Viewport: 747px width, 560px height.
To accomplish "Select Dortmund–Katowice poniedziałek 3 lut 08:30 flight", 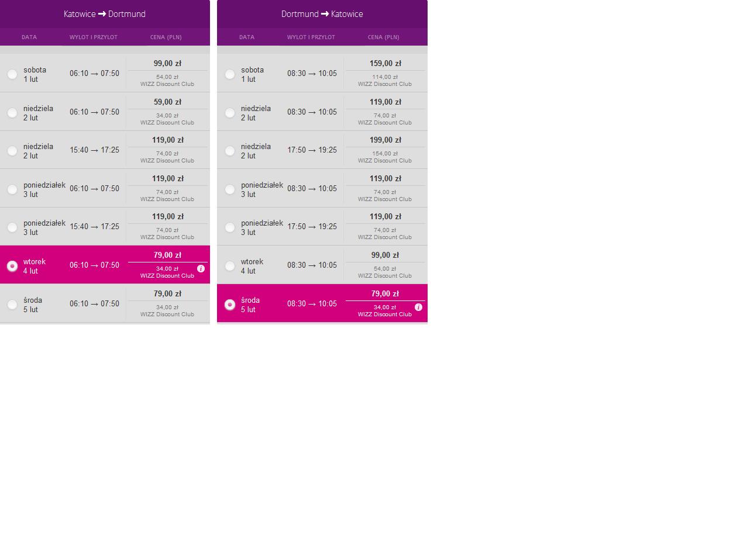I will (x=230, y=189).
